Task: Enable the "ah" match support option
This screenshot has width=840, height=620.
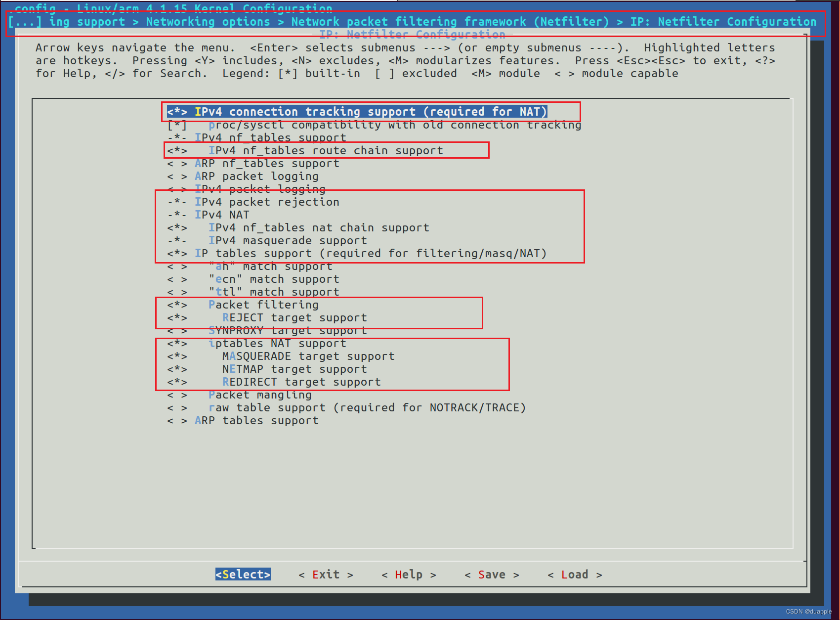Action: 250,266
